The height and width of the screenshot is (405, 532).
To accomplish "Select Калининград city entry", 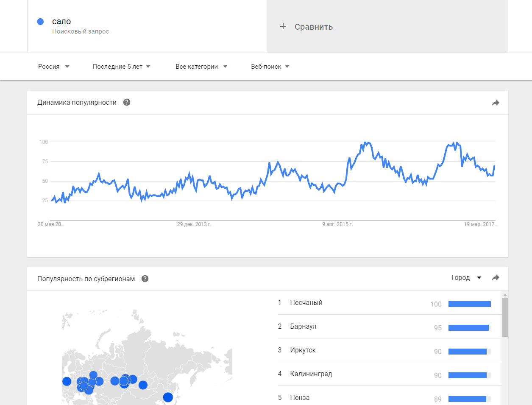I will point(311,374).
